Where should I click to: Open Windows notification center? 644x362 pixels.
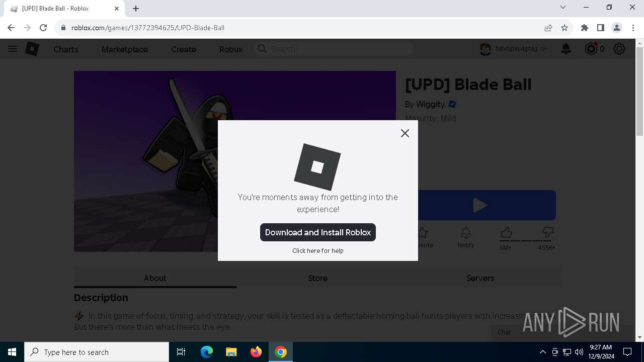coord(627,352)
